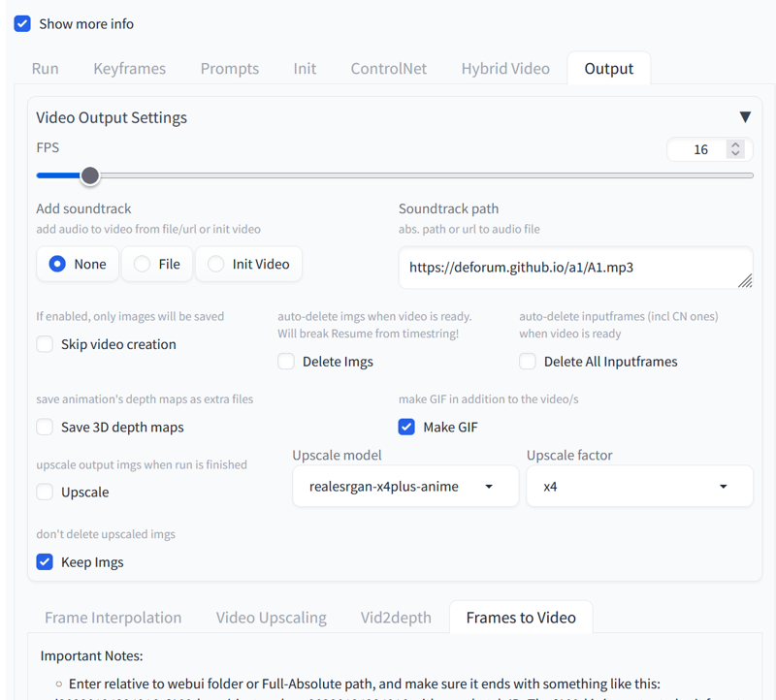The height and width of the screenshot is (700, 776).
Task: Click 'If enabled, only images will be saved' hint
Action: 130,316
